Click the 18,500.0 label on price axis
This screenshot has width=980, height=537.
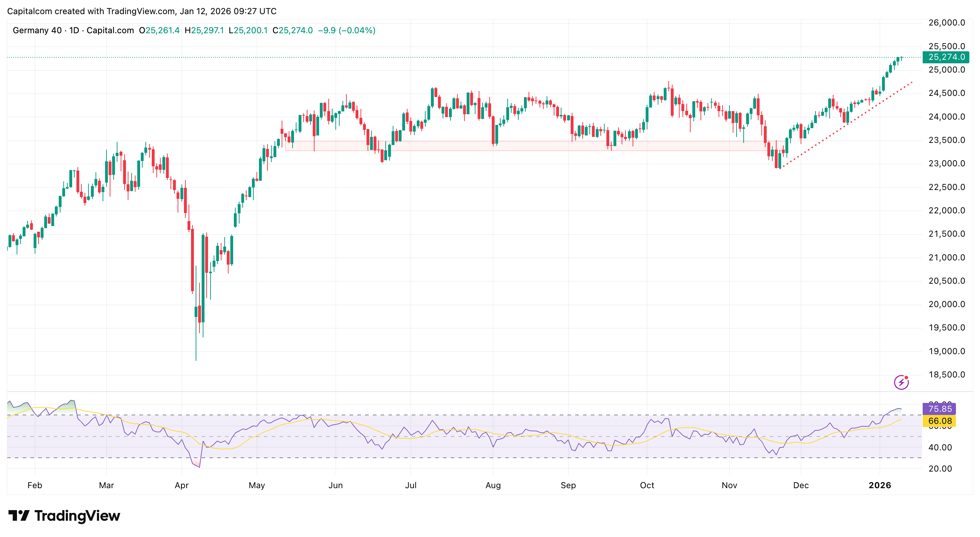point(946,374)
